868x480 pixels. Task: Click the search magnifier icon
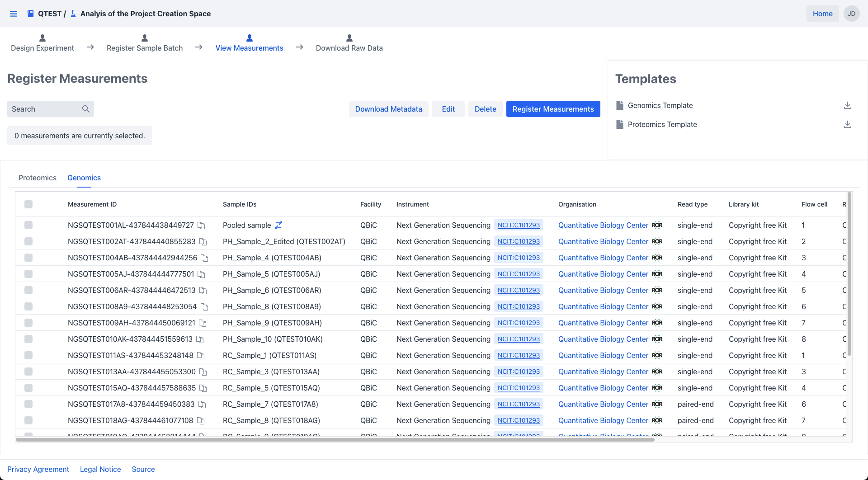coord(85,109)
